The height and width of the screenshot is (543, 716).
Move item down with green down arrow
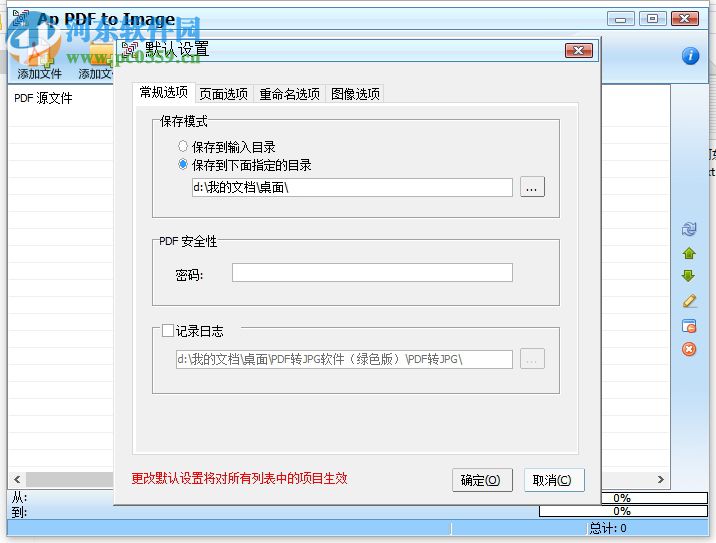pyautogui.click(x=689, y=276)
